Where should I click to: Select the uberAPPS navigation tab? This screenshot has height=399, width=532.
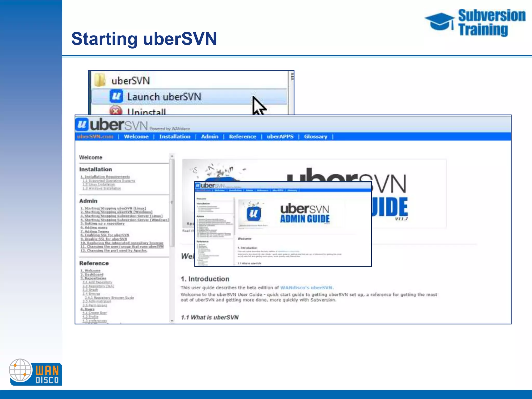click(280, 137)
